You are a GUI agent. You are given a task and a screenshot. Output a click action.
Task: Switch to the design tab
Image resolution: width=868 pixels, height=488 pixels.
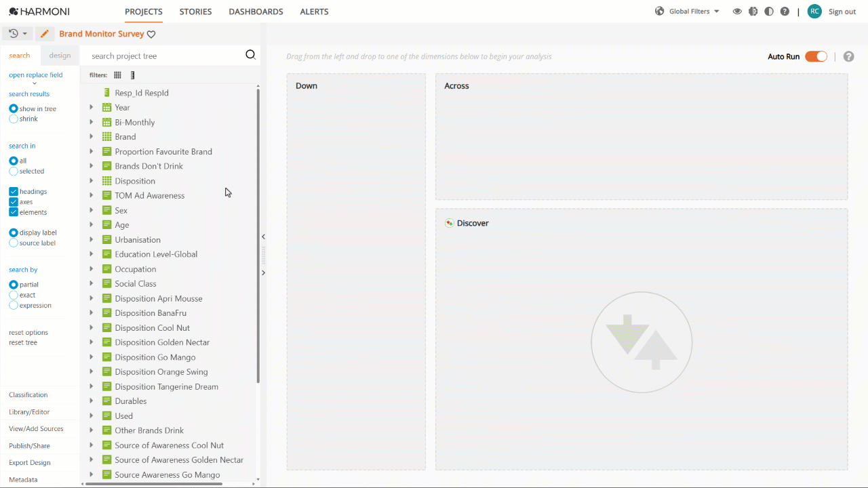[60, 56]
